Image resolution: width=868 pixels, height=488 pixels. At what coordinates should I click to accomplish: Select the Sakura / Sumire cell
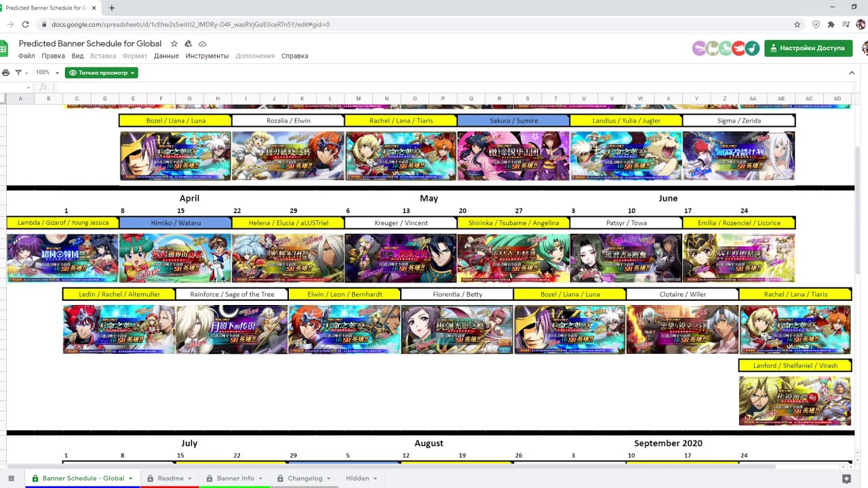513,121
